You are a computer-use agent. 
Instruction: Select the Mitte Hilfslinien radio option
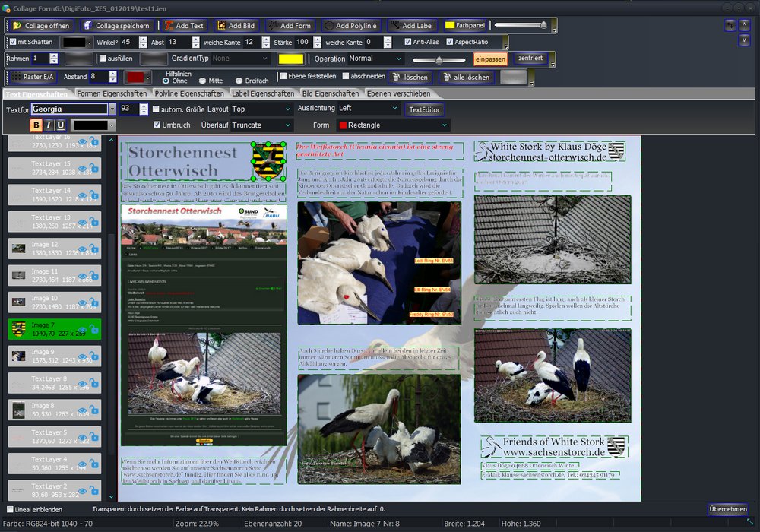[x=202, y=81]
